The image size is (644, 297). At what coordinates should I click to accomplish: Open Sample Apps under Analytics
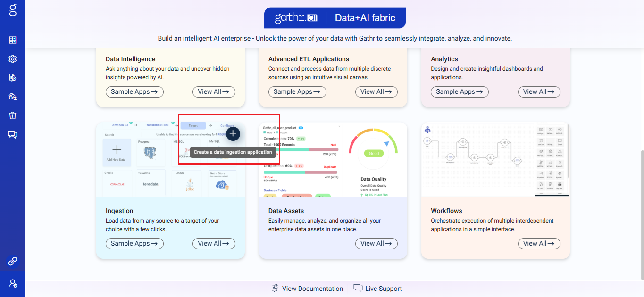click(x=460, y=92)
